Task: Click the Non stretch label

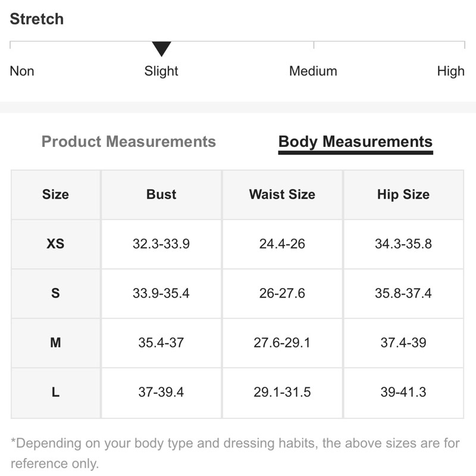Action: click(22, 71)
